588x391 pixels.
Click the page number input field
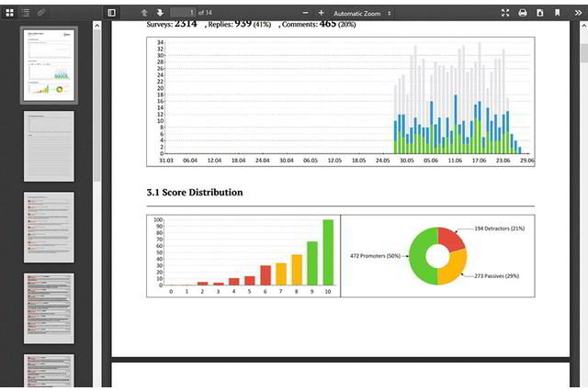183,13
